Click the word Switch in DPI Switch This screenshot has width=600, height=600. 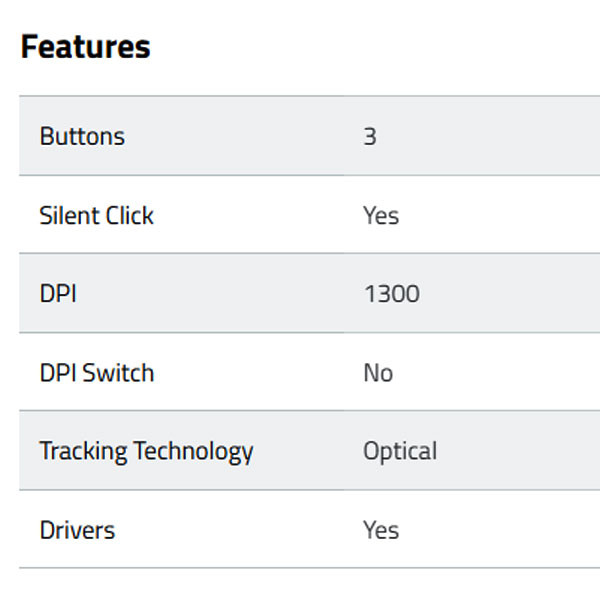(x=118, y=373)
